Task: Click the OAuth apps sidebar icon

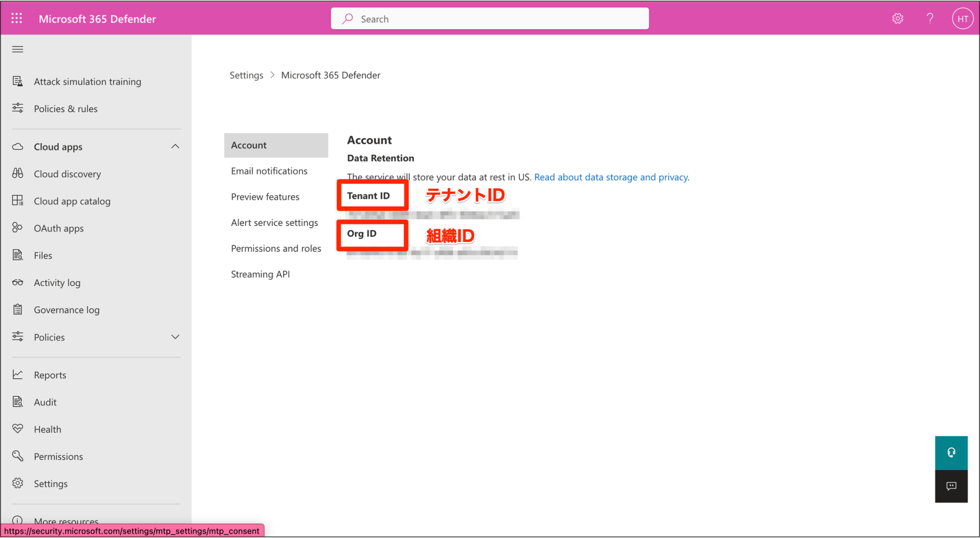Action: click(x=17, y=228)
